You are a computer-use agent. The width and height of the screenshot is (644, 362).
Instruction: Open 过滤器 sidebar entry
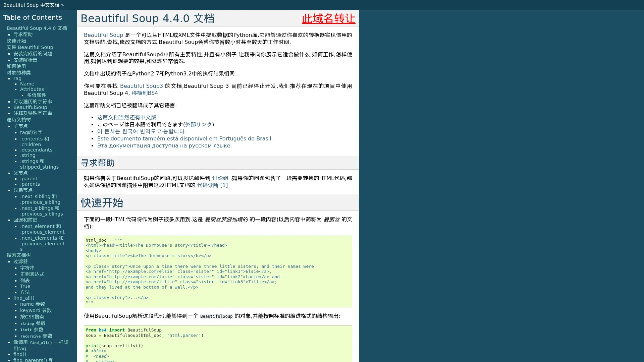20,261
